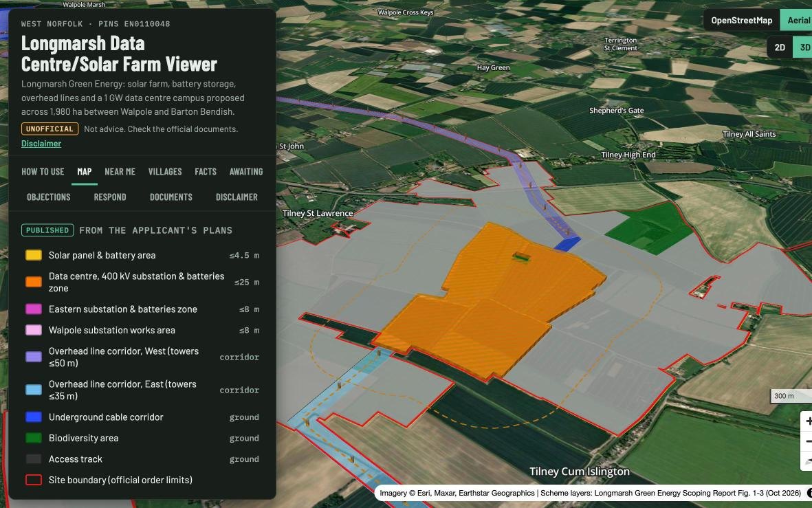The width and height of the screenshot is (812, 508).
Task: Switch basemap to OpenStreetMap
Action: tap(742, 20)
